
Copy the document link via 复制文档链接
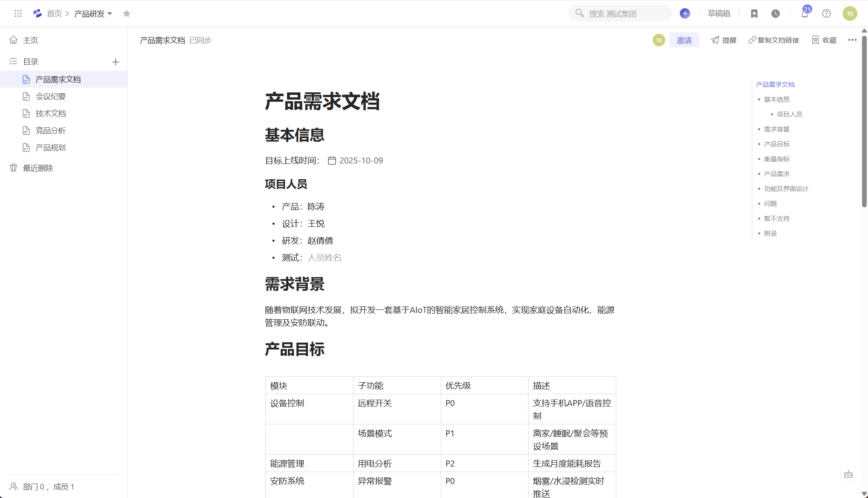coord(773,40)
